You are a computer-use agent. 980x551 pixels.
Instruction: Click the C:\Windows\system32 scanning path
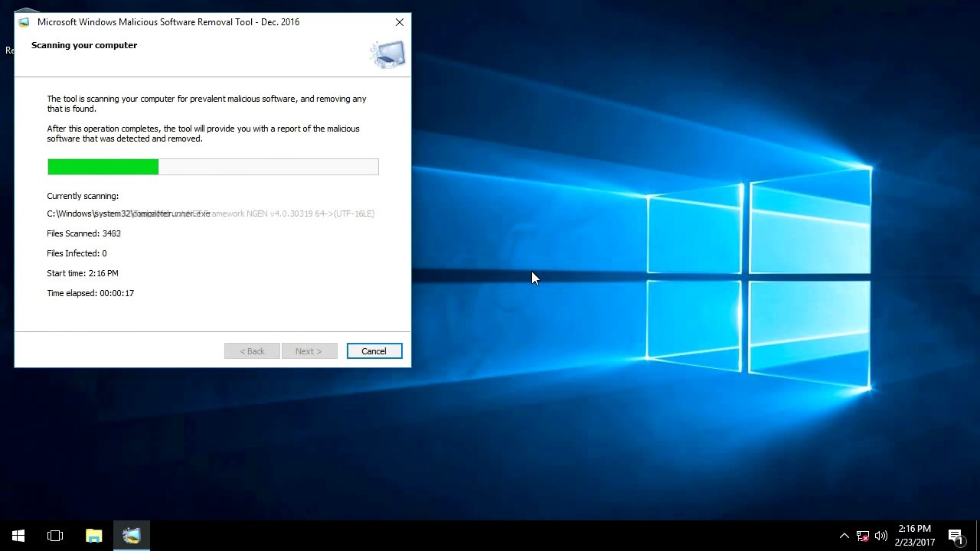pos(211,214)
